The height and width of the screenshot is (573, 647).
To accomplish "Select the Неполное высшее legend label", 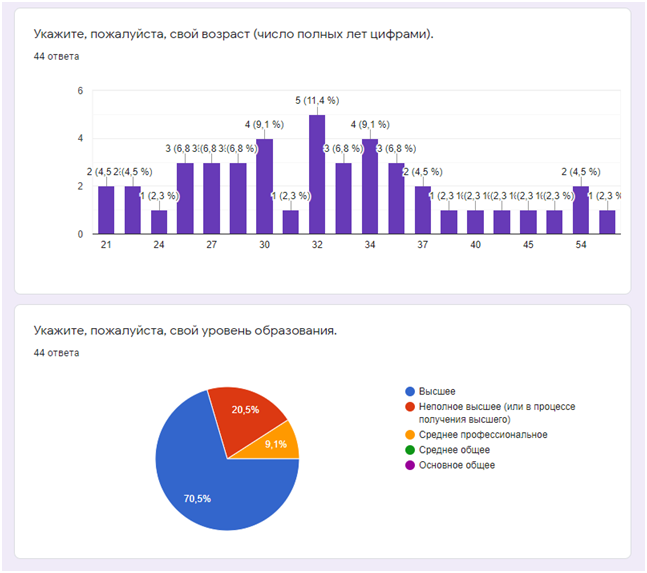I will tap(497, 413).
